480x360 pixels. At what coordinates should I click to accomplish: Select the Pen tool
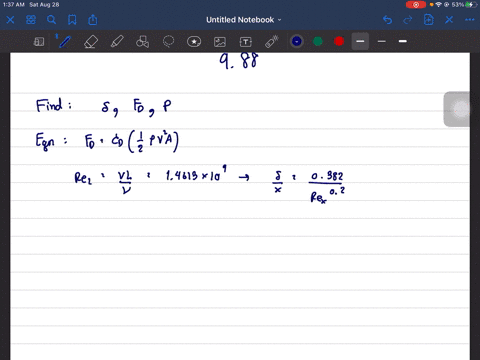[64, 42]
